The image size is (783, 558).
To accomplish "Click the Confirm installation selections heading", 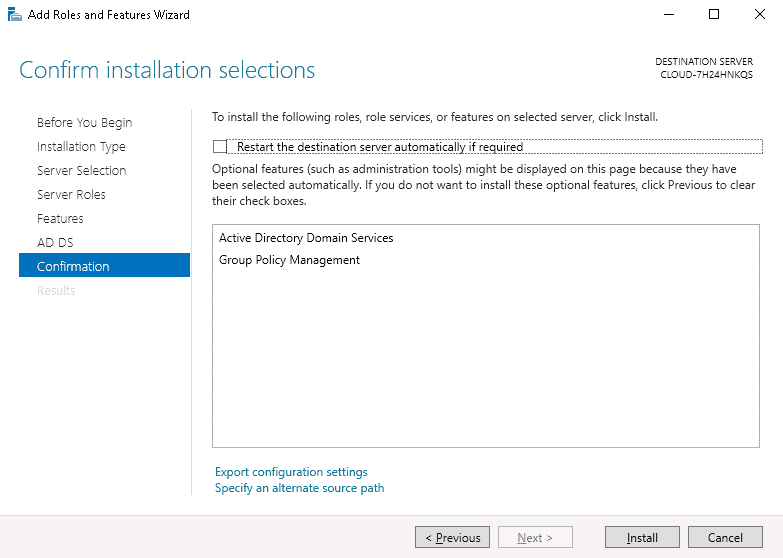I will [x=167, y=70].
